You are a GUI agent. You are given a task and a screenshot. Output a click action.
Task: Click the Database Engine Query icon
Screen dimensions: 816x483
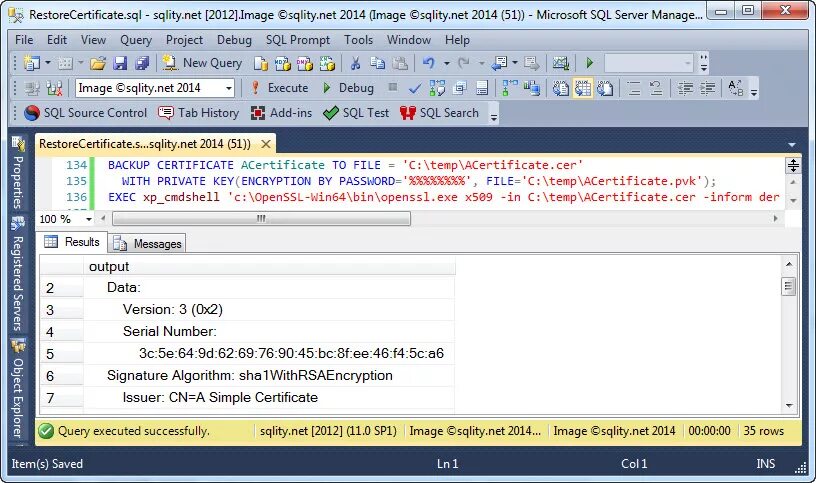[x=260, y=63]
